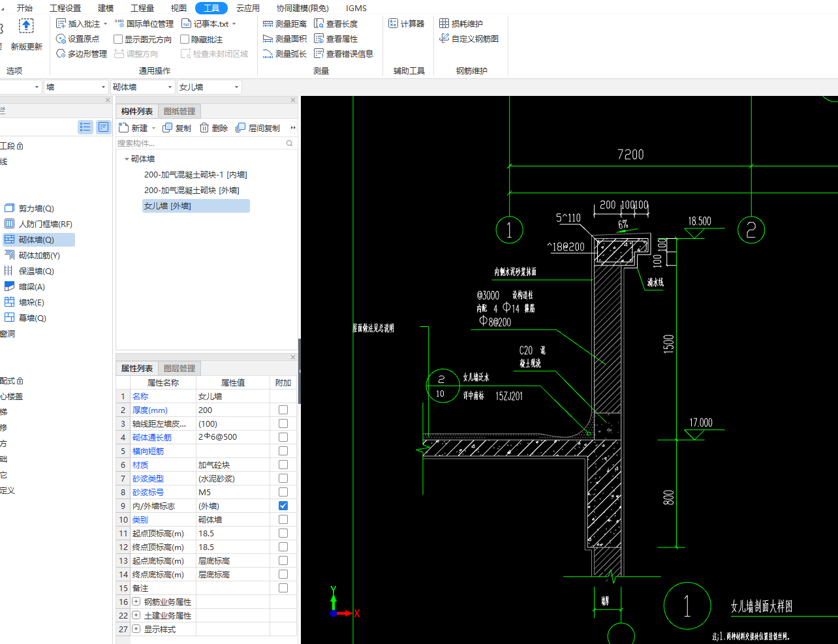This screenshot has height=644, width=838.
Task: Expand 显示样式 row
Action: point(136,629)
